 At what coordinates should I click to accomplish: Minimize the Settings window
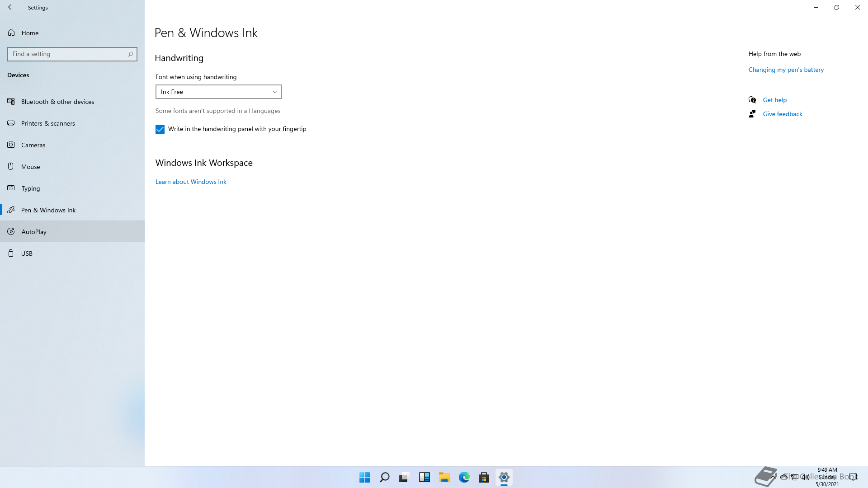click(816, 7)
